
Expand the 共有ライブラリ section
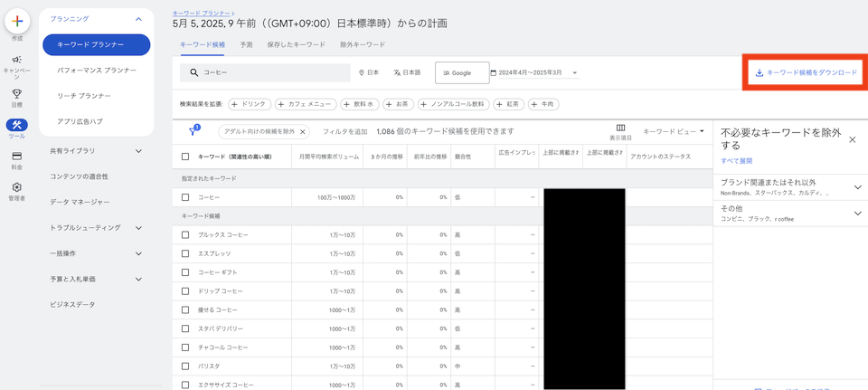(x=138, y=151)
